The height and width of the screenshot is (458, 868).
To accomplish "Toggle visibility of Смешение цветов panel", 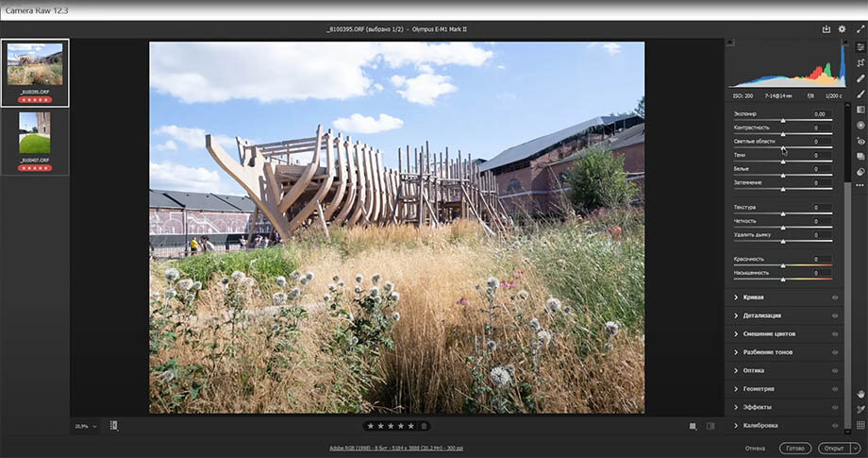I will [834, 334].
